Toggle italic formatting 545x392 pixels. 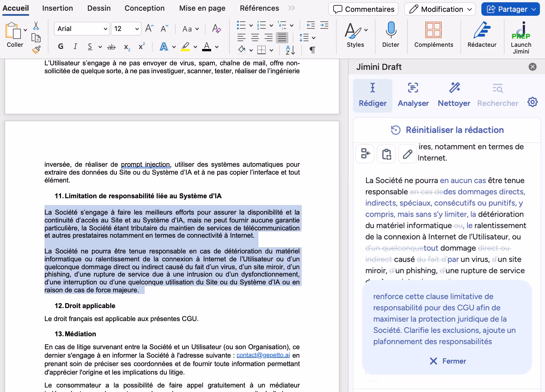(75, 46)
